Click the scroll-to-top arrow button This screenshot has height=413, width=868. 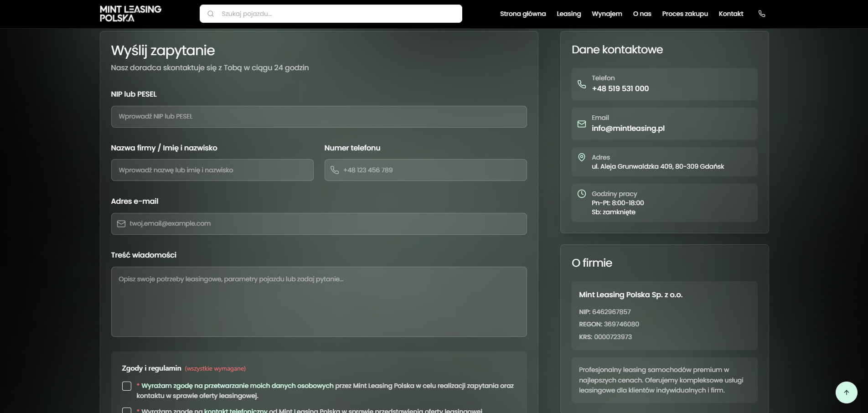(847, 392)
